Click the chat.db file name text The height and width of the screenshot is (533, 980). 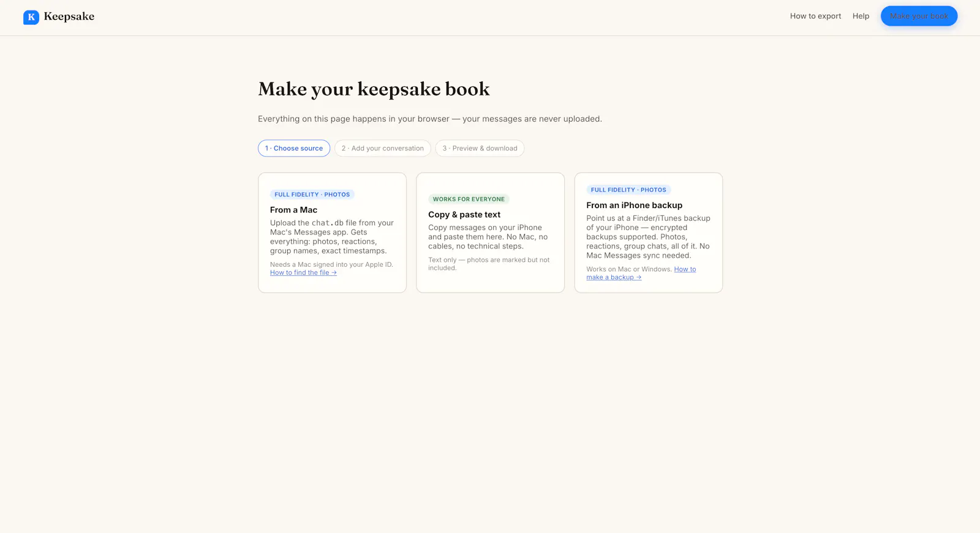pos(327,223)
